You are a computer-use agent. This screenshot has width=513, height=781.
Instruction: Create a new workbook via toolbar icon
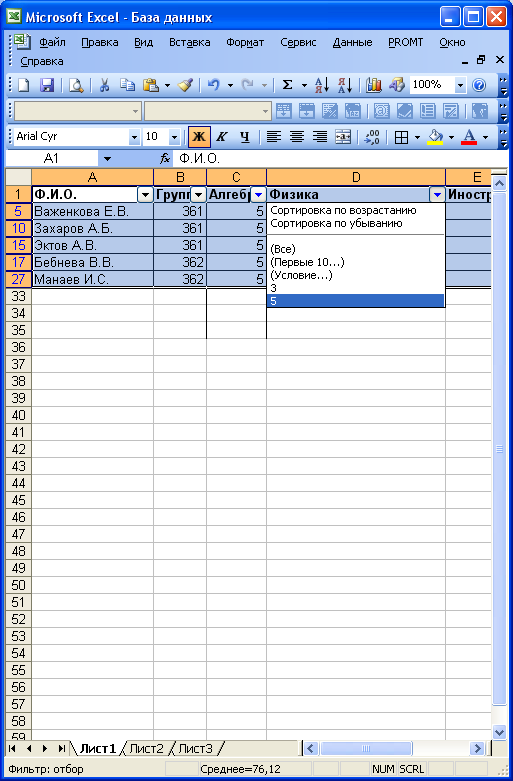tap(23, 86)
